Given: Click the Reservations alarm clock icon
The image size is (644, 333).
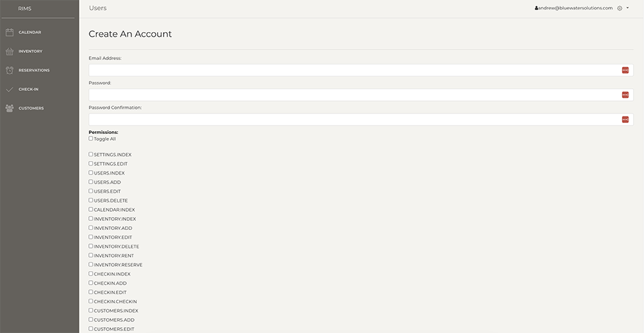Looking at the screenshot, I should [10, 70].
